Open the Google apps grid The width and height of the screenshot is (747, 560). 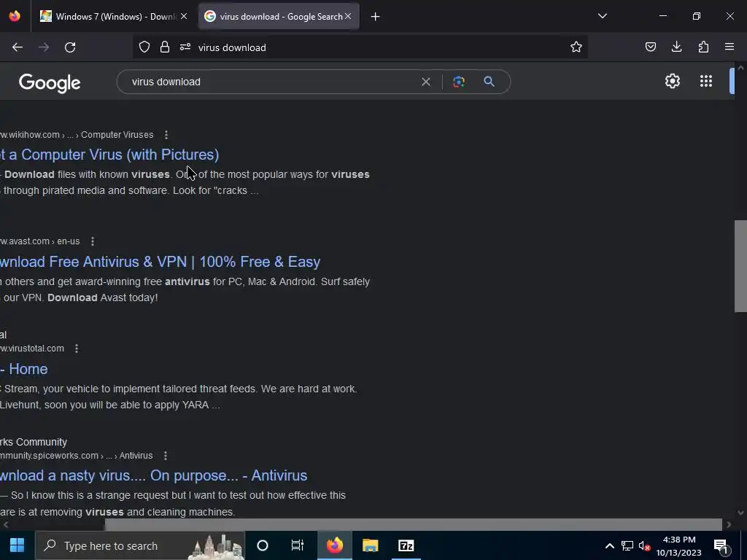tap(706, 81)
